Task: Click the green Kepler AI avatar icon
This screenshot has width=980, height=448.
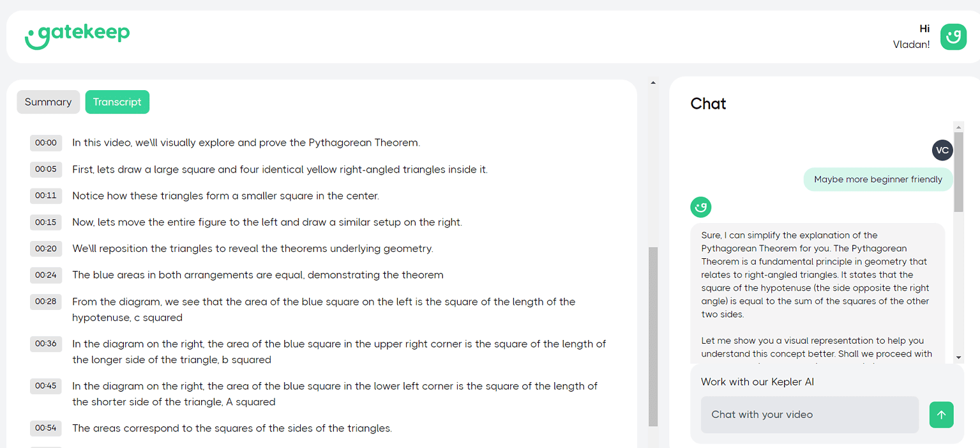Action: pos(700,207)
